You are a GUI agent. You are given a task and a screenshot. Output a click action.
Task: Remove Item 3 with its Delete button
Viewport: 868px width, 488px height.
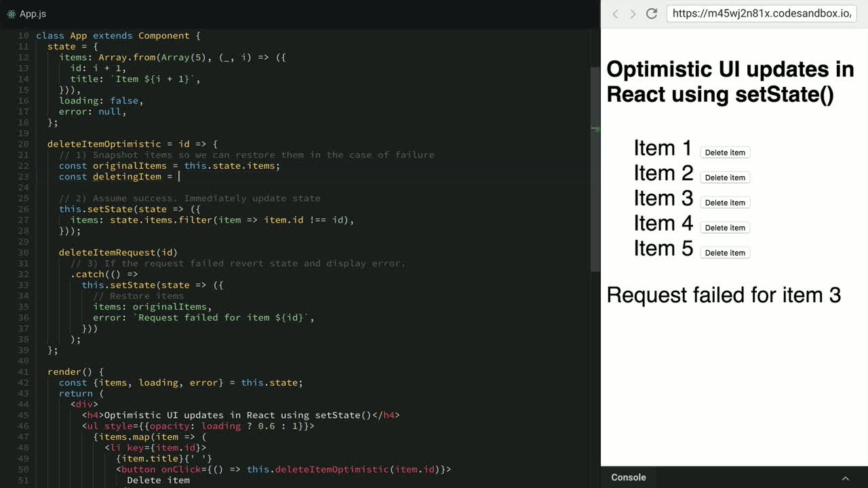[x=724, y=203]
